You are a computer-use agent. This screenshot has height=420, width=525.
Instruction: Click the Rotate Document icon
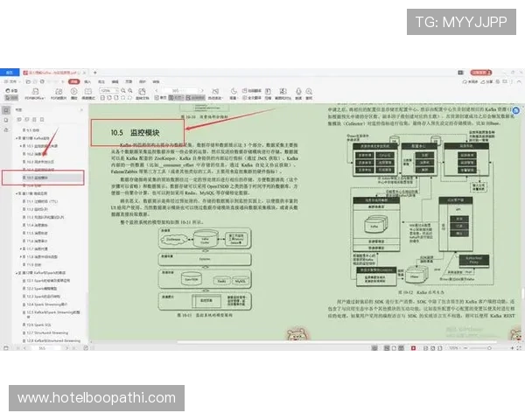click(x=143, y=94)
